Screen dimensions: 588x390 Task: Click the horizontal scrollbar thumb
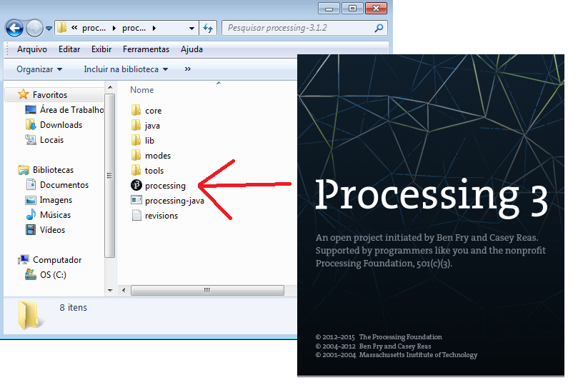tap(207, 290)
